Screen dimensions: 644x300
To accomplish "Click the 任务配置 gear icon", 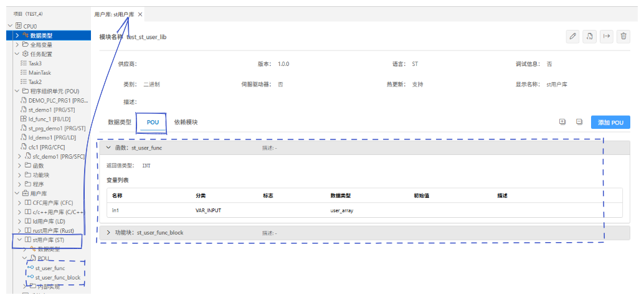I will (26, 54).
